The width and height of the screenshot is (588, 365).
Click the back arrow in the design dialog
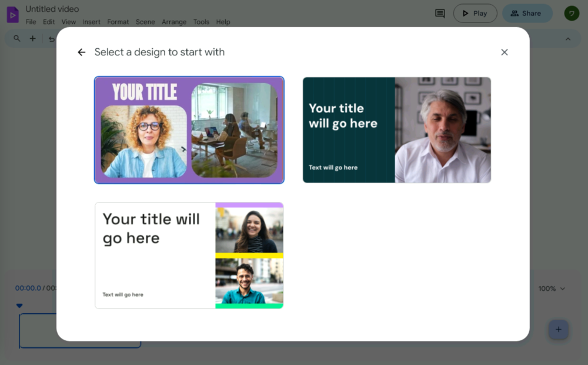81,52
